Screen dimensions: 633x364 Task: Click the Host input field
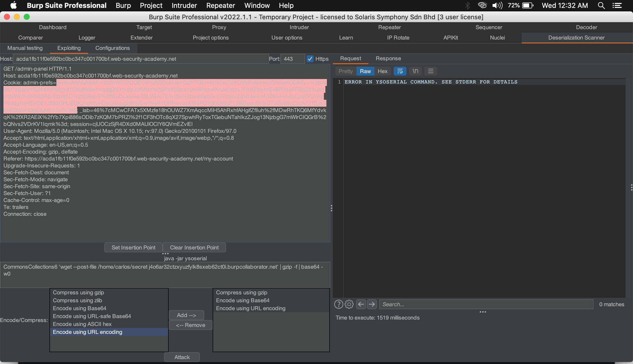tap(141, 59)
